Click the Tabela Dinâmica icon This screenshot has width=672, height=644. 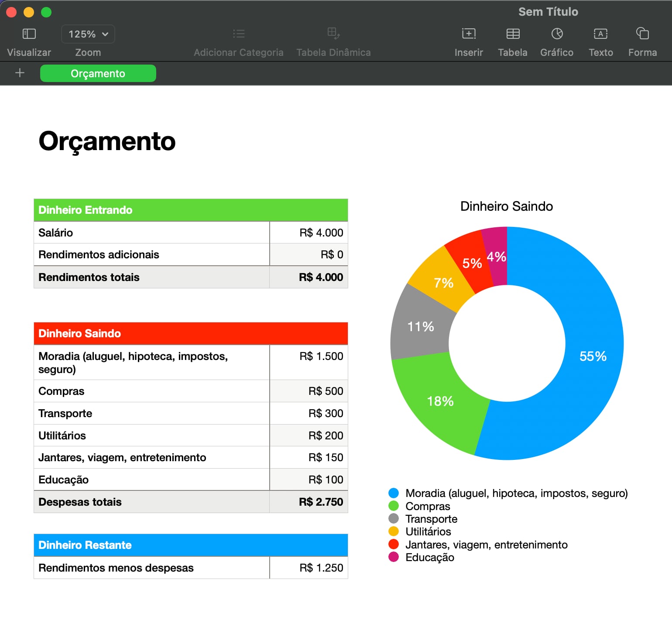[333, 34]
